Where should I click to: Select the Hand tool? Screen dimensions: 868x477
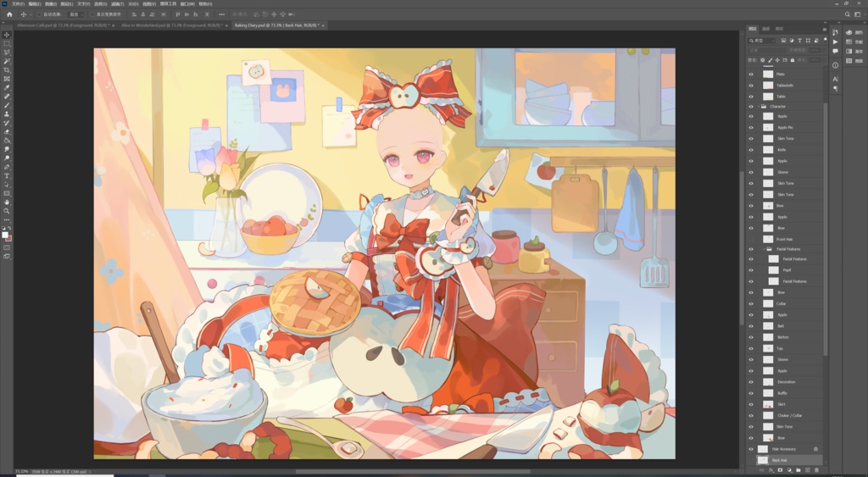point(7,202)
